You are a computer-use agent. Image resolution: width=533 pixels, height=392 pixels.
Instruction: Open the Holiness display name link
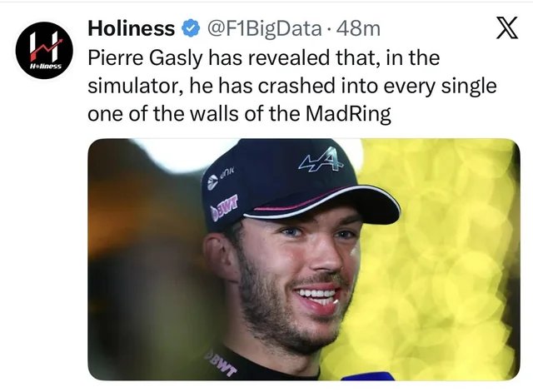pyautogui.click(x=132, y=28)
